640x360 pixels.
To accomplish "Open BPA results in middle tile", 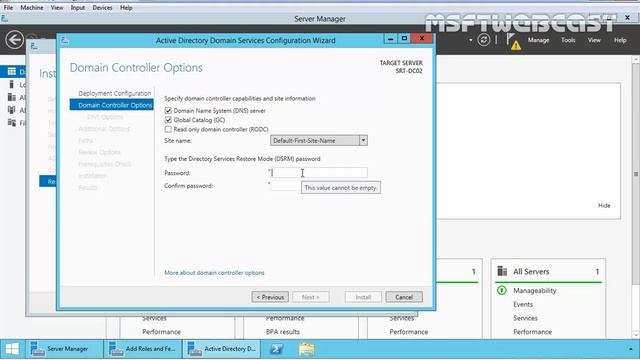I will pyautogui.click(x=282, y=332).
